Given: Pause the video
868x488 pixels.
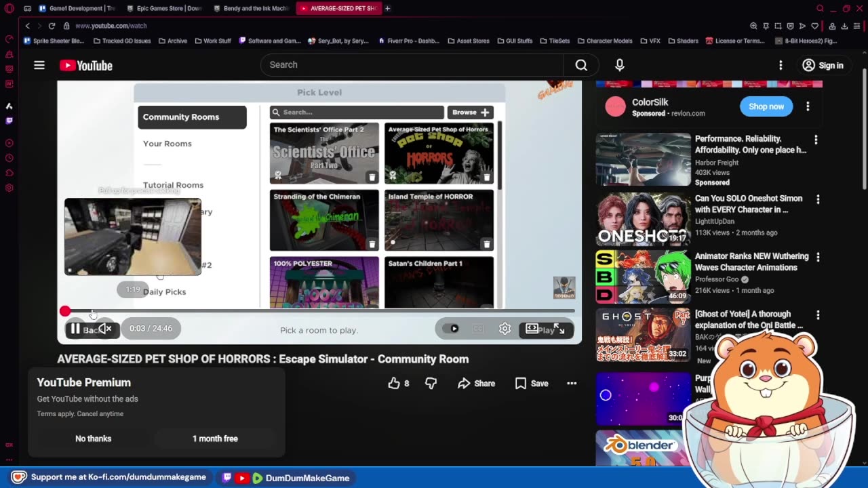Looking at the screenshot, I should click(75, 329).
